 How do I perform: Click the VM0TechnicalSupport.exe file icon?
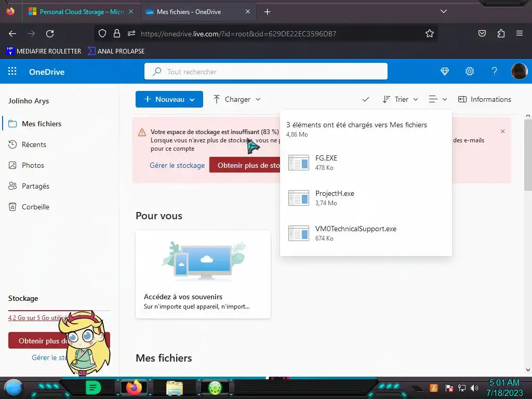click(299, 233)
